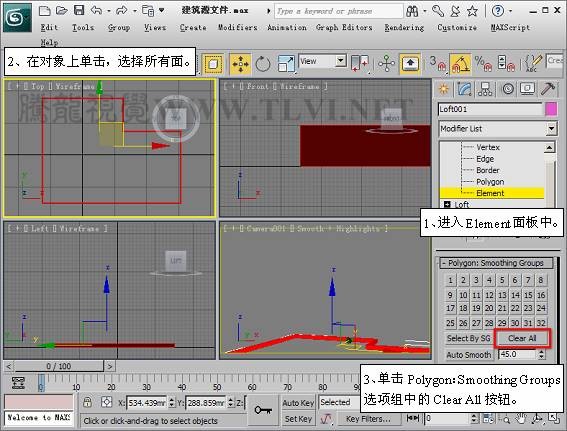Open the Rendering menu
Screen dimensions: 567x431
pyautogui.click(x=404, y=27)
